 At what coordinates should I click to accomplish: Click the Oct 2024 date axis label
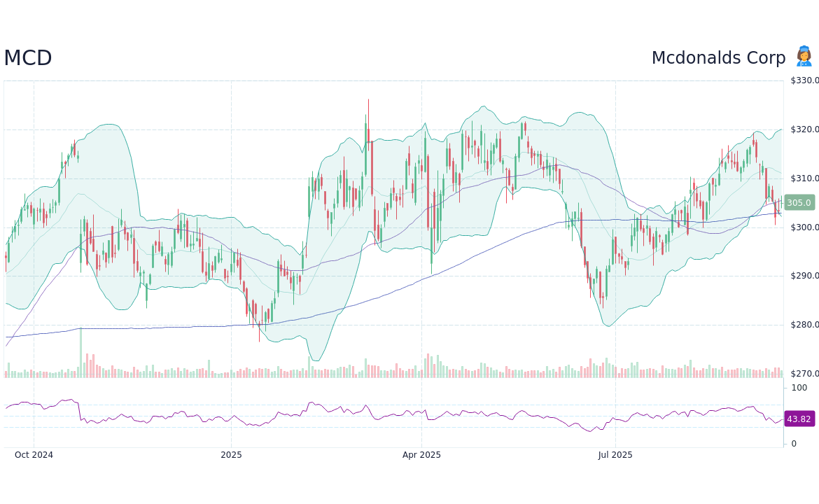34,455
